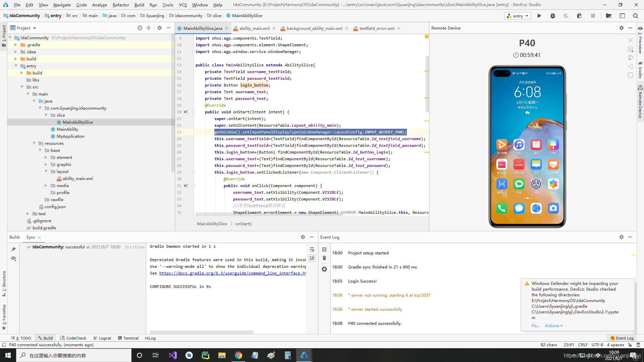The height and width of the screenshot is (362, 644).
Task: Toggle scroll to end in the build output
Action: tap(312, 258)
